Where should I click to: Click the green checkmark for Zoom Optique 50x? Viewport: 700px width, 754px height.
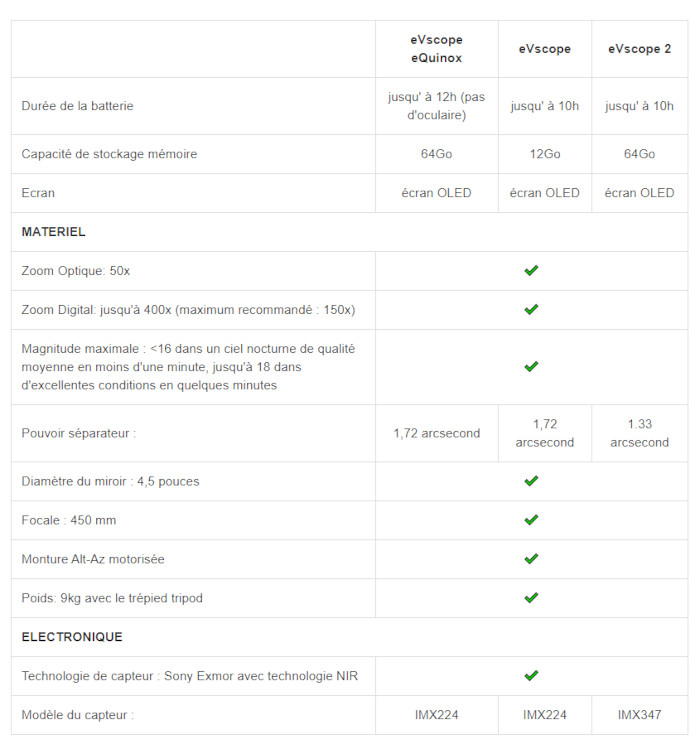(x=531, y=270)
